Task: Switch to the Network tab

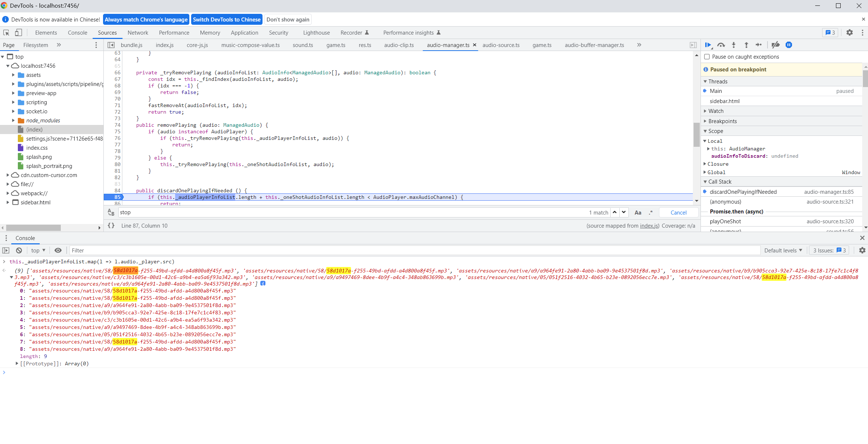Action: click(x=138, y=32)
